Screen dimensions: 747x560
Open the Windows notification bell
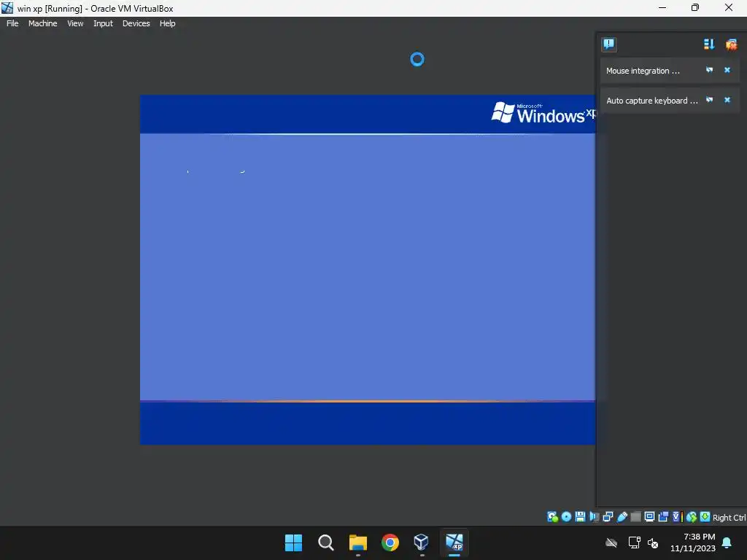point(727,542)
